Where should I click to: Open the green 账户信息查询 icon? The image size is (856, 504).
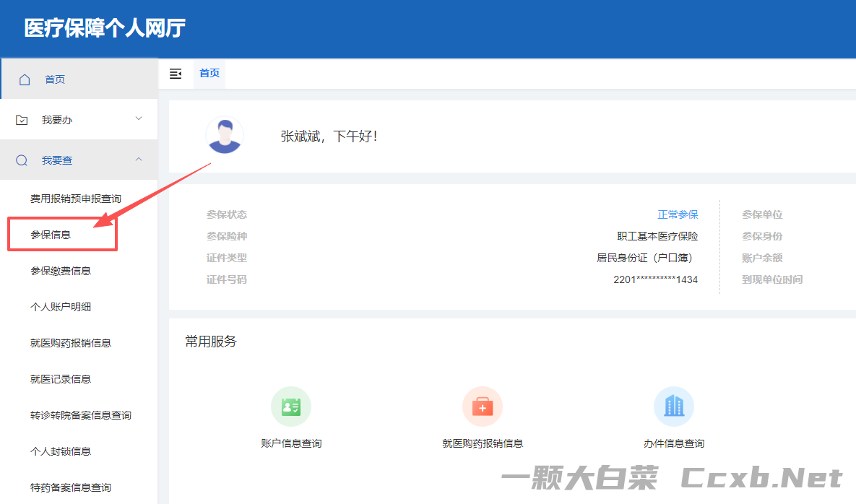click(291, 407)
